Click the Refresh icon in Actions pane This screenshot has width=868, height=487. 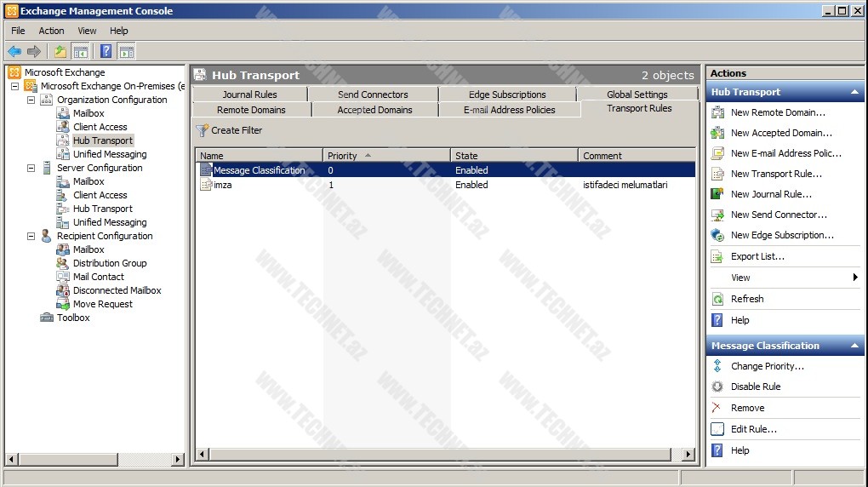click(717, 299)
